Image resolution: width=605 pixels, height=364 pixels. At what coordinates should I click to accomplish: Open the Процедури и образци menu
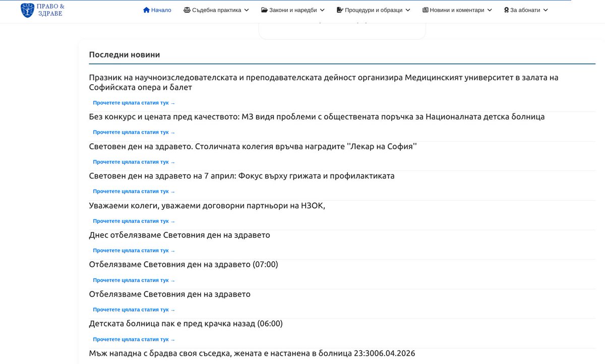click(374, 10)
